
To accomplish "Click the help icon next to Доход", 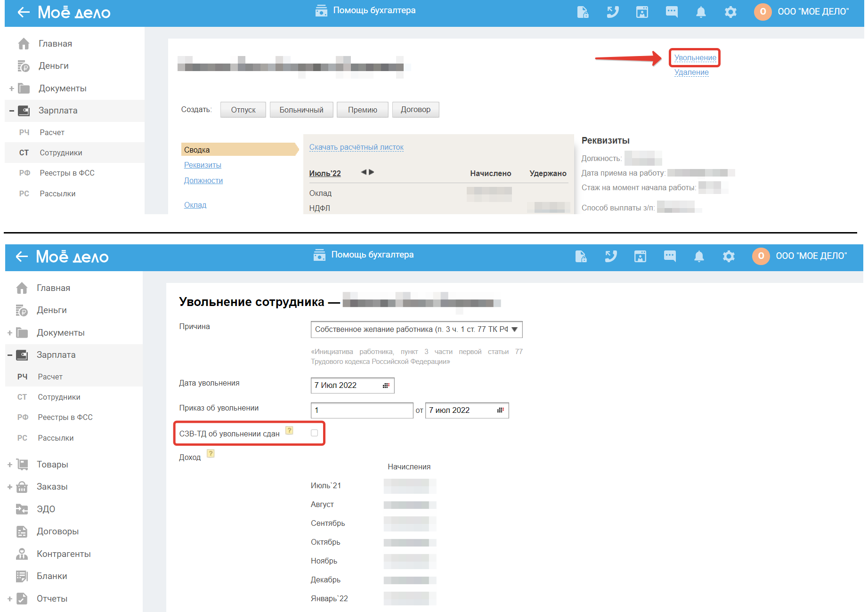I will (211, 453).
